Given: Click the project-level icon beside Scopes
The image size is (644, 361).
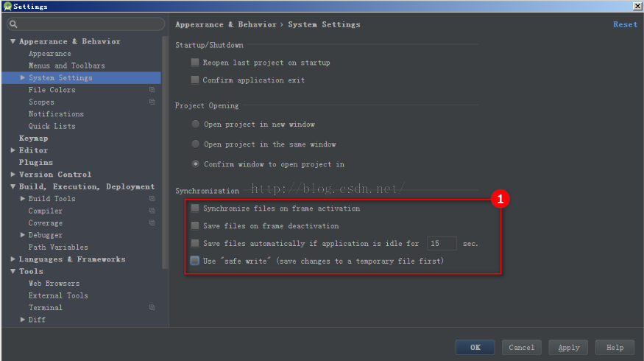Looking at the screenshot, I should click(152, 102).
